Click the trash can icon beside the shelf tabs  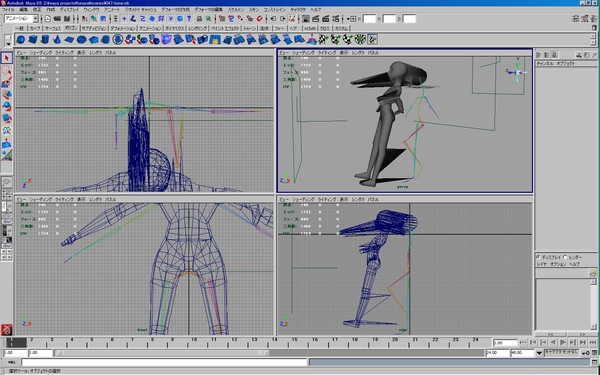(594, 28)
